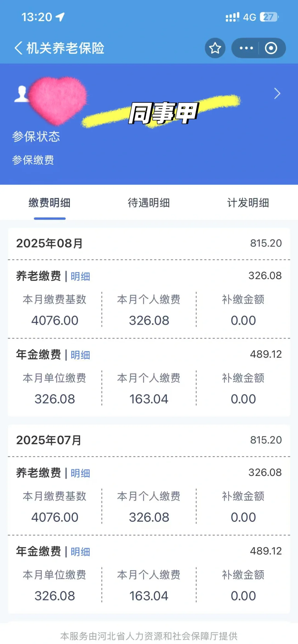Close the mini program via the circle target icon
298x644 pixels.
click(271, 48)
